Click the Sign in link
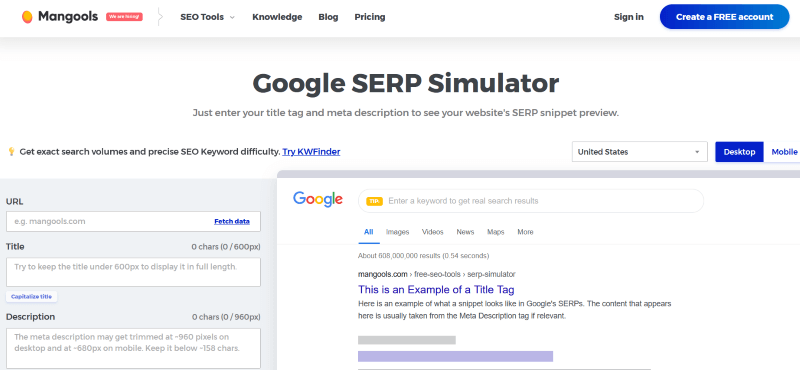Viewport: 800px width, 370px height. point(629,17)
